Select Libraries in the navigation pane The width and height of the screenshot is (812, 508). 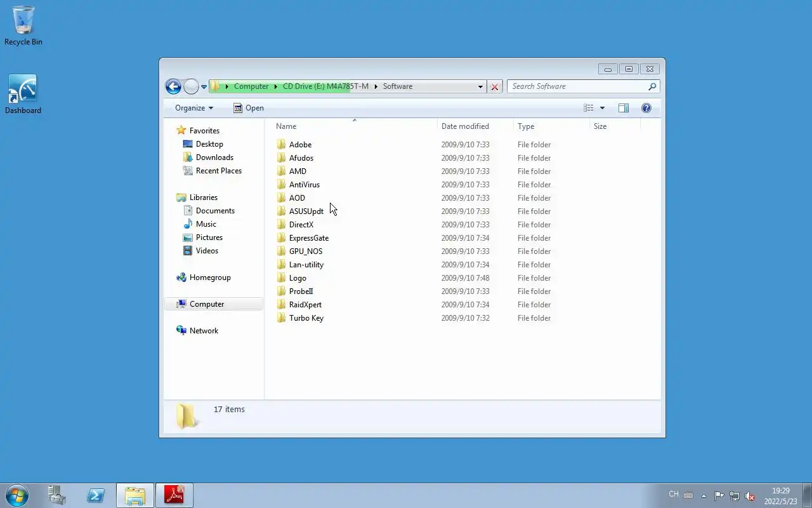[x=197, y=197]
